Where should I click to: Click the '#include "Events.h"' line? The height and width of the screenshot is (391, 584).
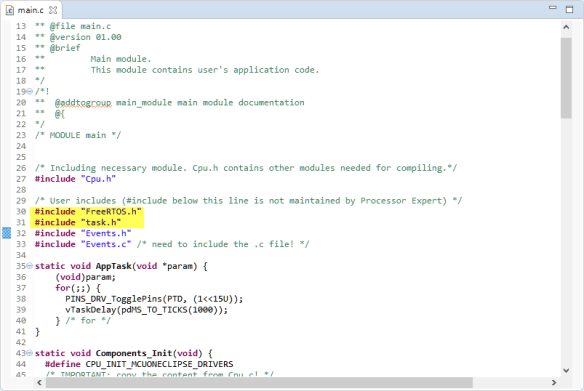pos(83,233)
